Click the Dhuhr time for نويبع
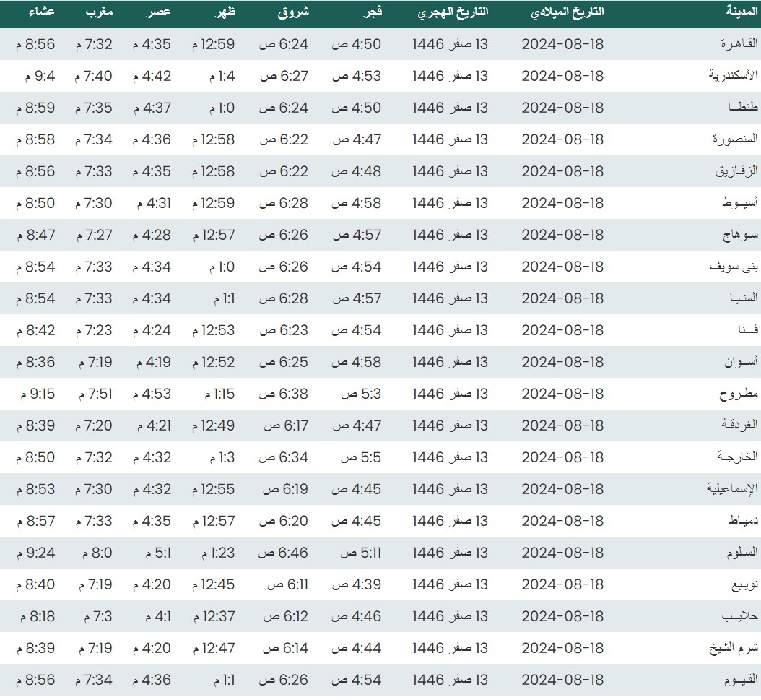This screenshot has width=761, height=700. pos(213,584)
